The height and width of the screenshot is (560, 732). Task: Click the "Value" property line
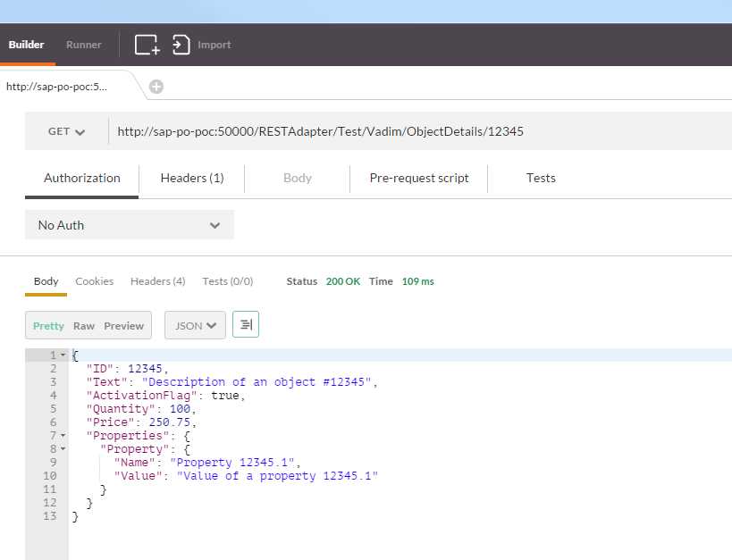click(246, 476)
